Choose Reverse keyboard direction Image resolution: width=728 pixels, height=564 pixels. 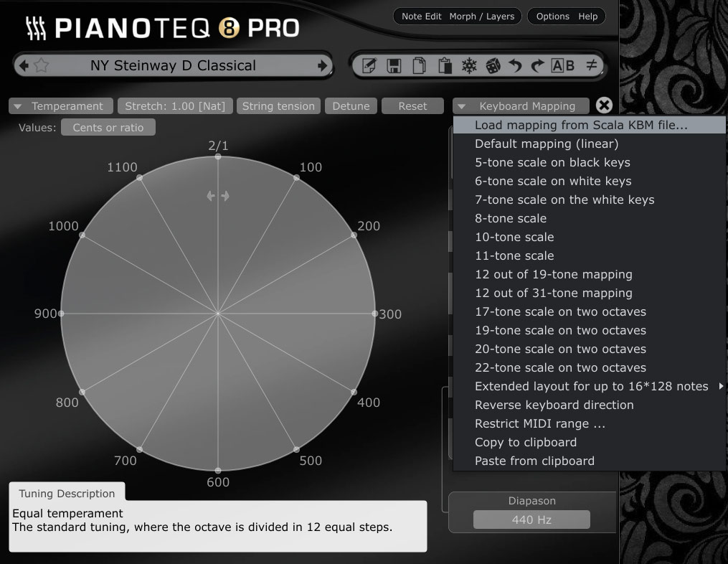[x=589, y=405]
